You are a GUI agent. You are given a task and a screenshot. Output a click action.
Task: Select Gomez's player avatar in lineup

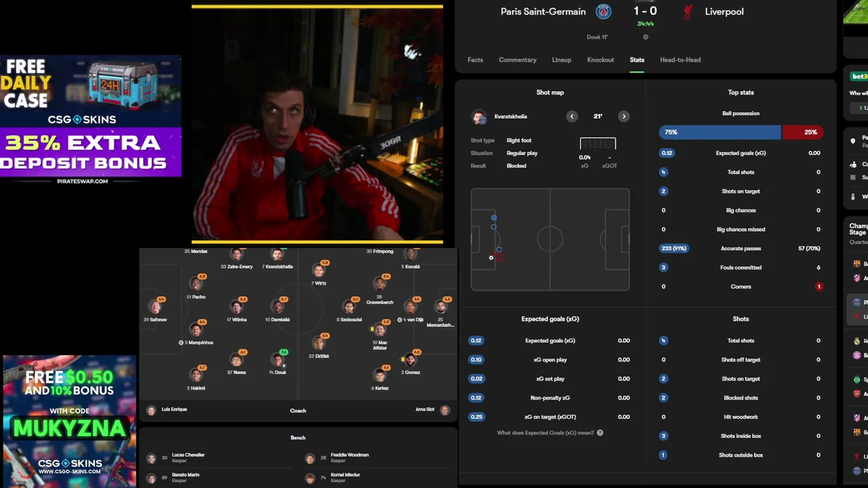click(410, 361)
